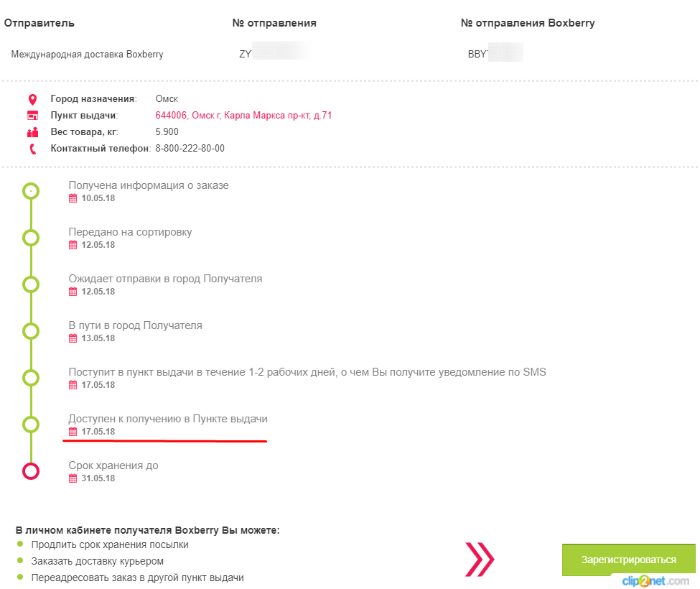This screenshot has height=589, width=700.
Task: Click calendar icon beside storage date 31.05.18
Action: tap(73, 478)
